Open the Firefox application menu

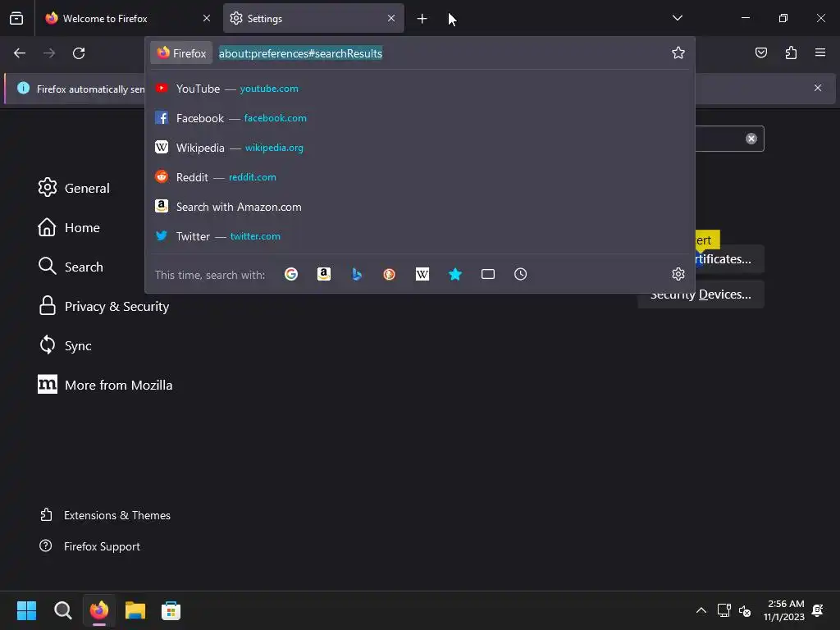[x=820, y=52]
